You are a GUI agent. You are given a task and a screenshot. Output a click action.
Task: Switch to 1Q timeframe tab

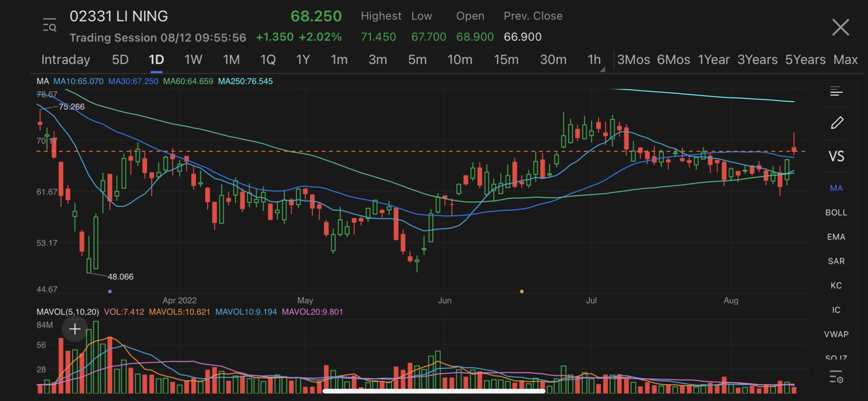[x=267, y=59]
